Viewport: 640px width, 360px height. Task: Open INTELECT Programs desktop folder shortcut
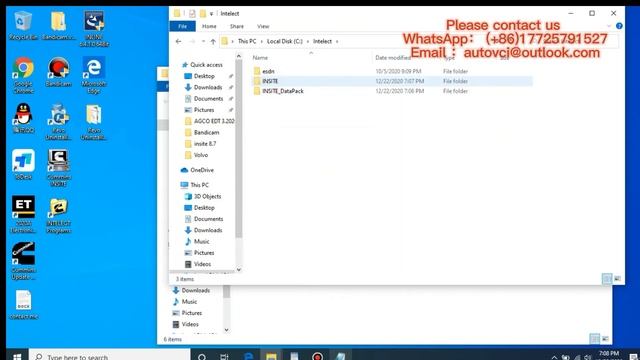(58, 216)
